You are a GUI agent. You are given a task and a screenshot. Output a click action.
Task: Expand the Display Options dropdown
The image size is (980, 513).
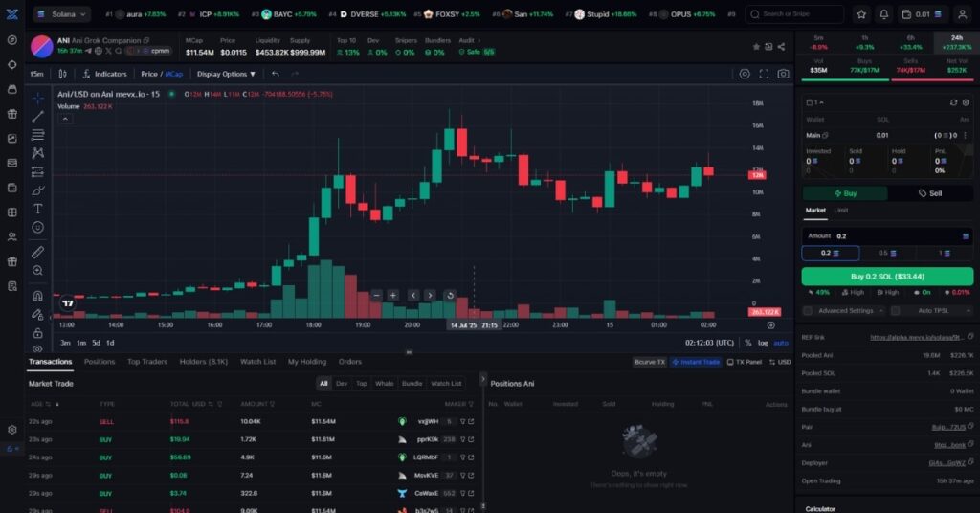(226, 74)
